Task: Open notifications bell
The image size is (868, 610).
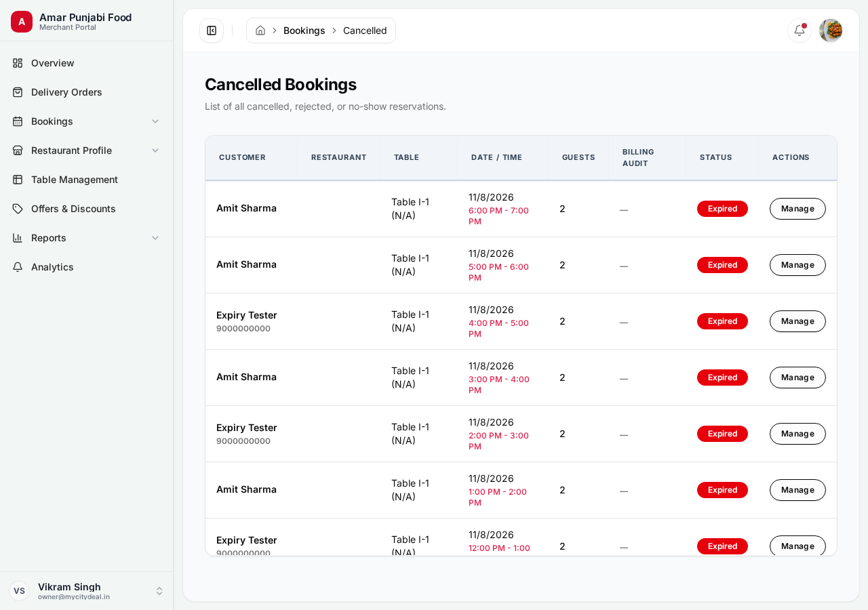Action: (x=800, y=30)
